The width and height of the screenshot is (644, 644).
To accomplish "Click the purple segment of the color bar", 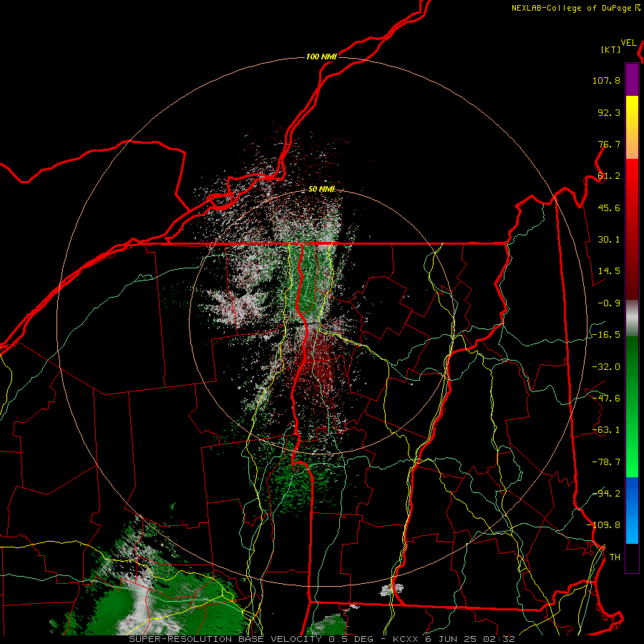I will (632, 79).
